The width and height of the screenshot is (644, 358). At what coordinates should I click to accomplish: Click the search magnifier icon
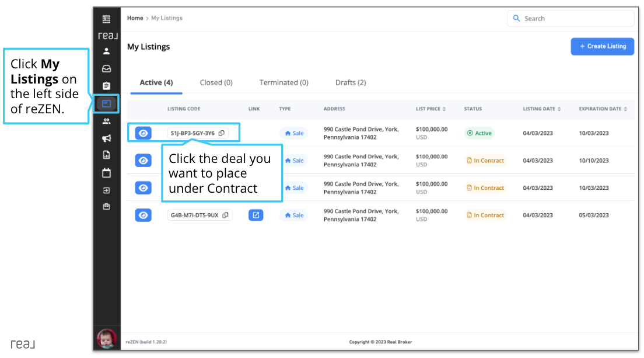click(517, 19)
